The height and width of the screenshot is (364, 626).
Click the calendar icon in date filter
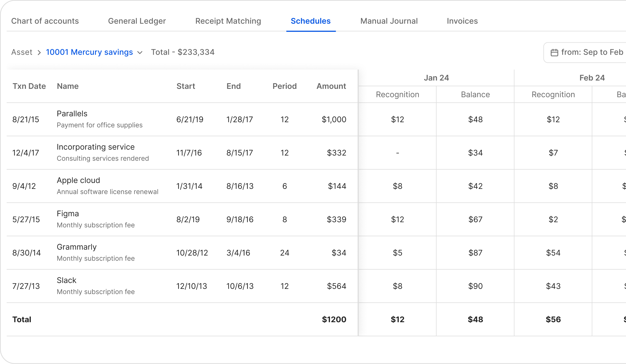(x=554, y=53)
